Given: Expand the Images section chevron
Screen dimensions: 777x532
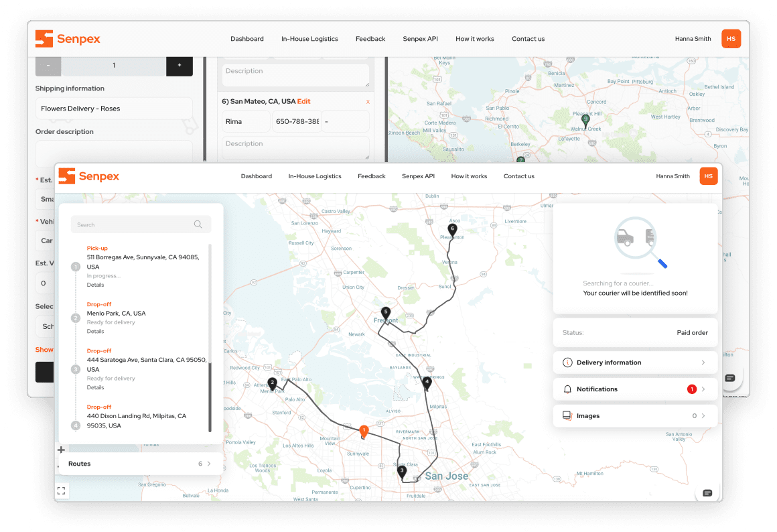Looking at the screenshot, I should (x=703, y=415).
